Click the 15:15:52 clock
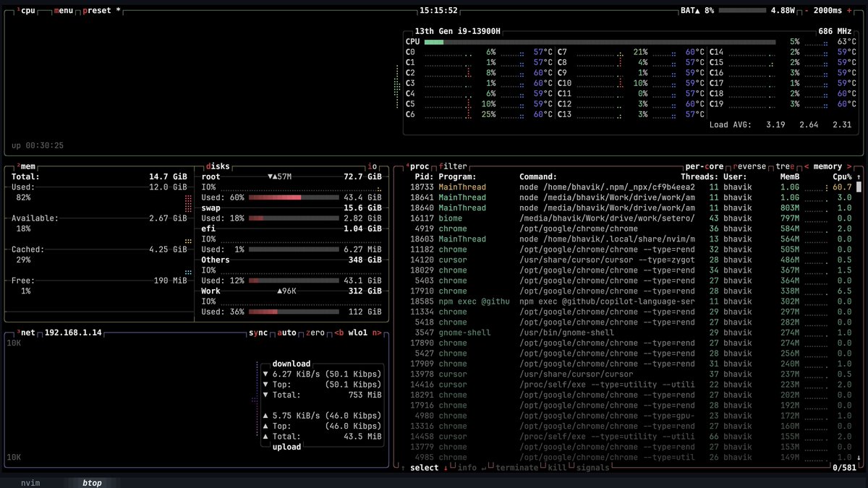This screenshot has width=868, height=488. coord(438,11)
